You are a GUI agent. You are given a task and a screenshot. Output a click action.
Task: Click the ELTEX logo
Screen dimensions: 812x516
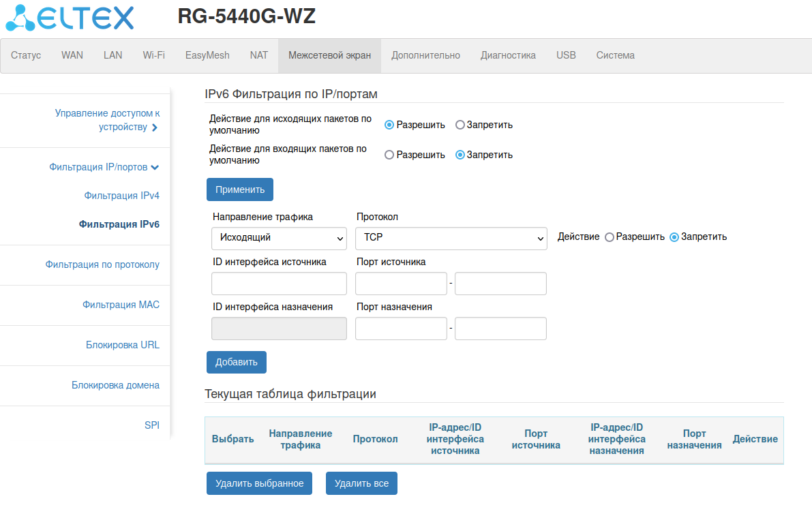click(x=70, y=19)
